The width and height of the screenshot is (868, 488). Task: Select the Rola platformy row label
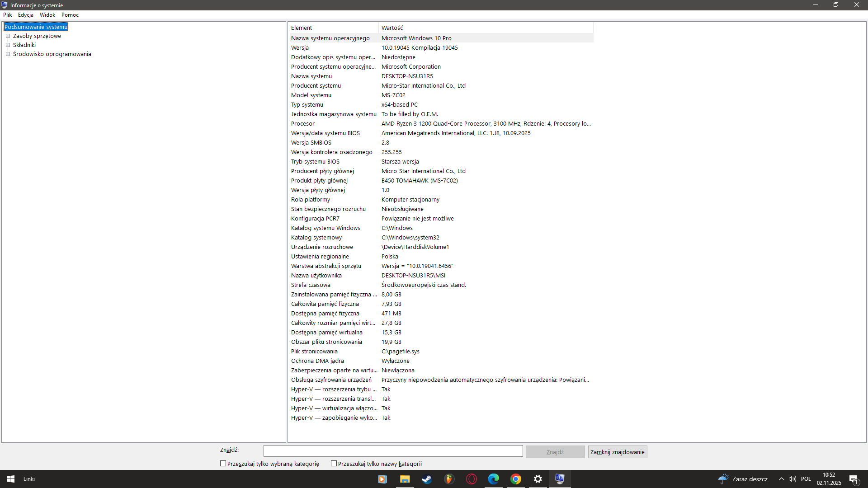click(311, 200)
